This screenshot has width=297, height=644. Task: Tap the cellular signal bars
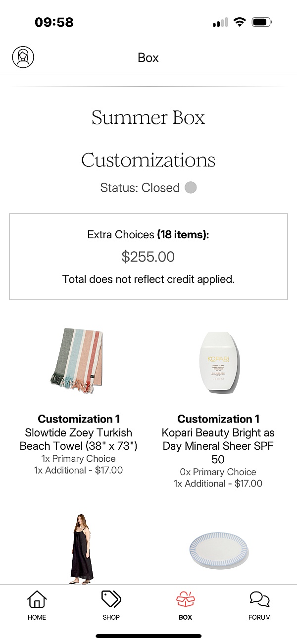[x=220, y=22]
